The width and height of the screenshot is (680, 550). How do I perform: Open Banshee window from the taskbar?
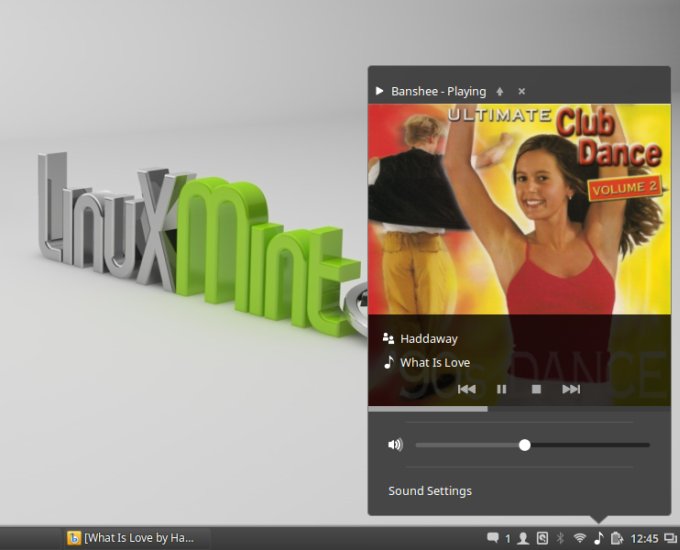(137, 538)
